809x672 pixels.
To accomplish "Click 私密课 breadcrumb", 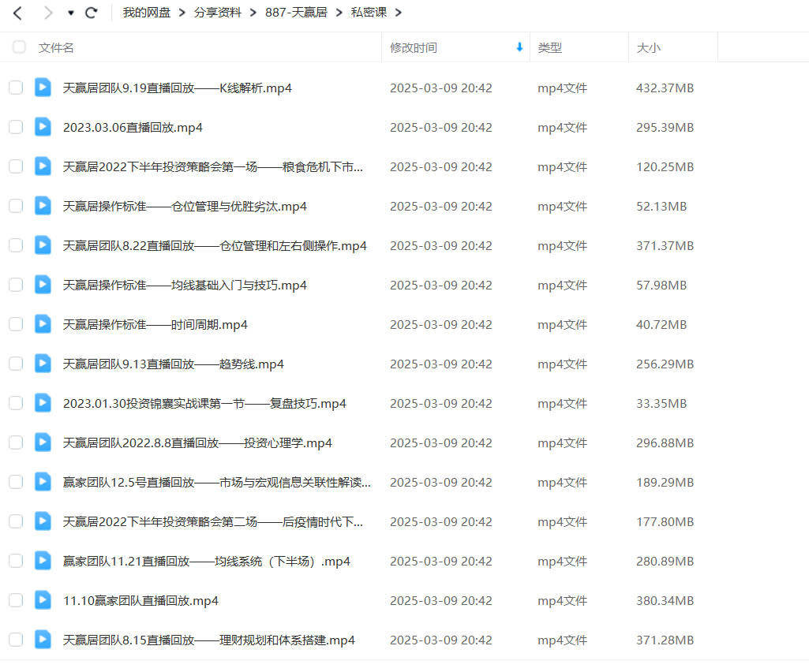I will [x=369, y=13].
